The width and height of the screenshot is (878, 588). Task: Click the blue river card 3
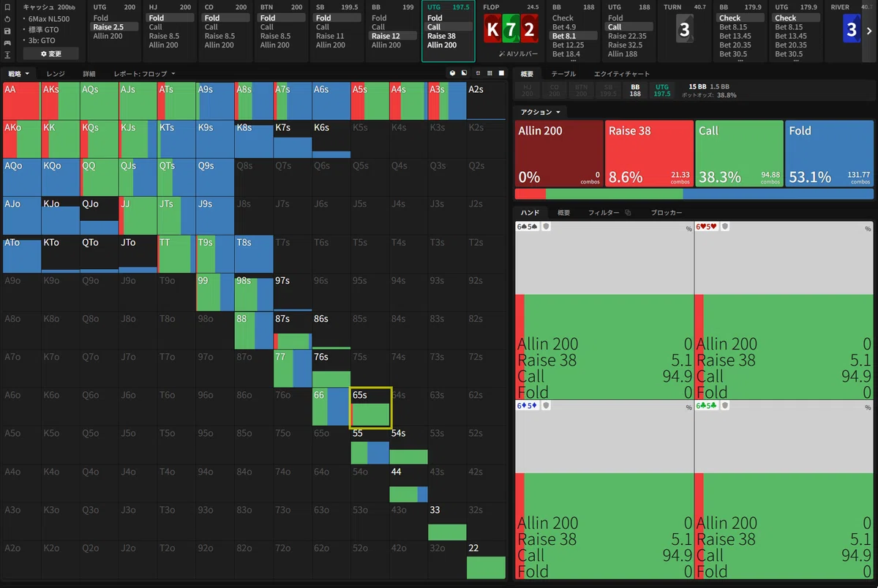coord(851,30)
